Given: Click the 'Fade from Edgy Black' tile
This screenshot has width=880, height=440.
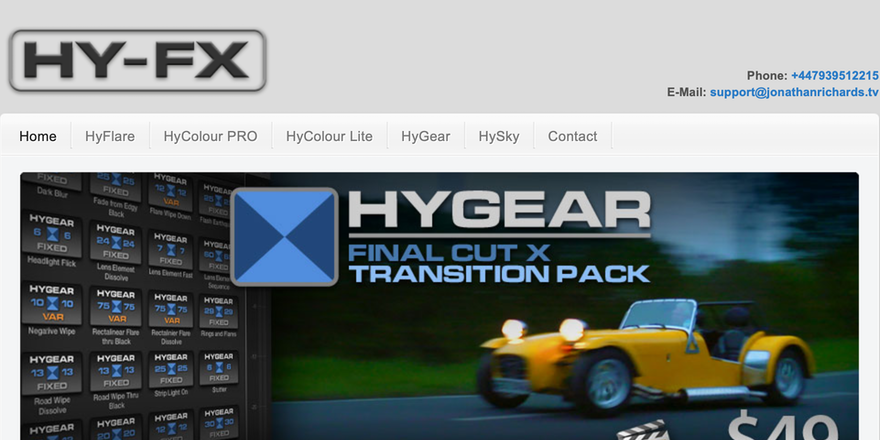Looking at the screenshot, I should [x=117, y=195].
